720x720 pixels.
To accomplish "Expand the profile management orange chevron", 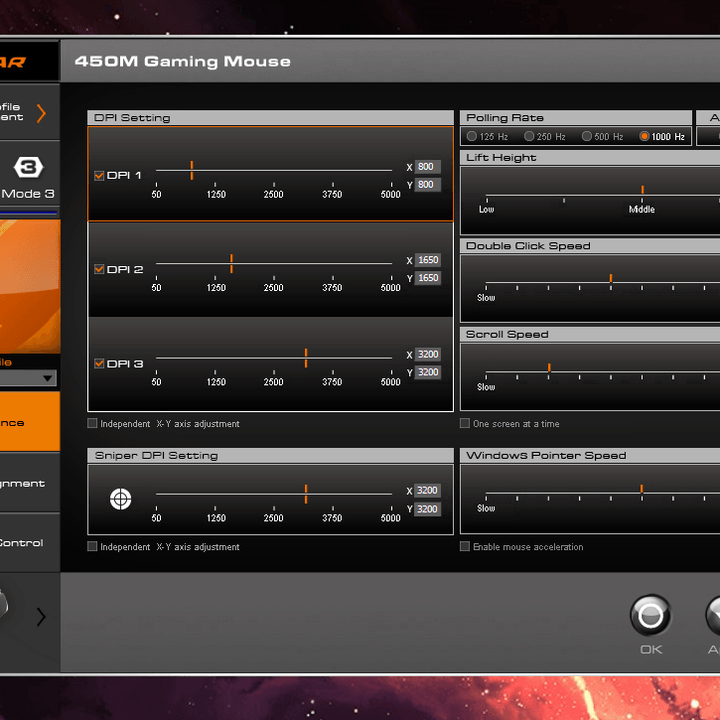I will click(x=41, y=113).
